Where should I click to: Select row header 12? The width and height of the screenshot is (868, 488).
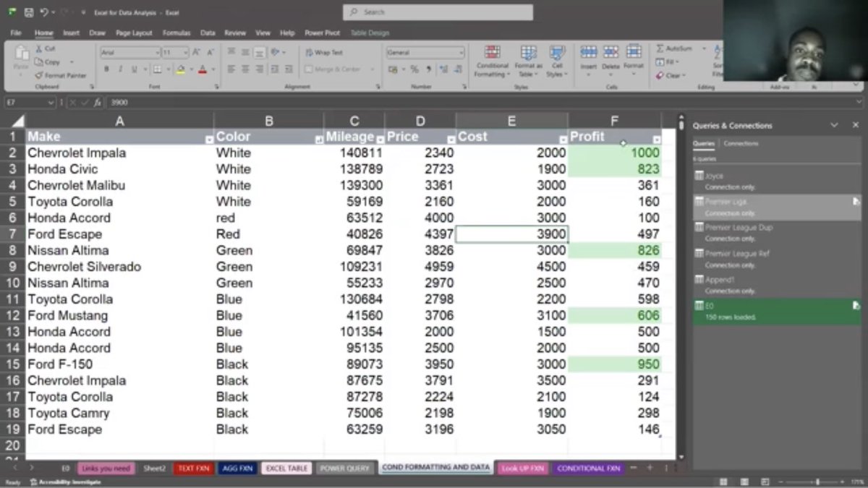pyautogui.click(x=12, y=315)
